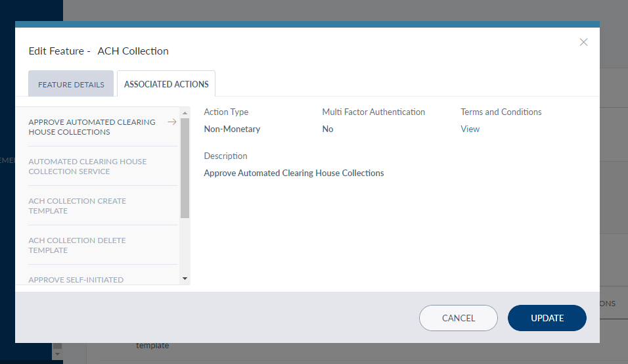Select the Associated Actions tab

click(x=166, y=84)
